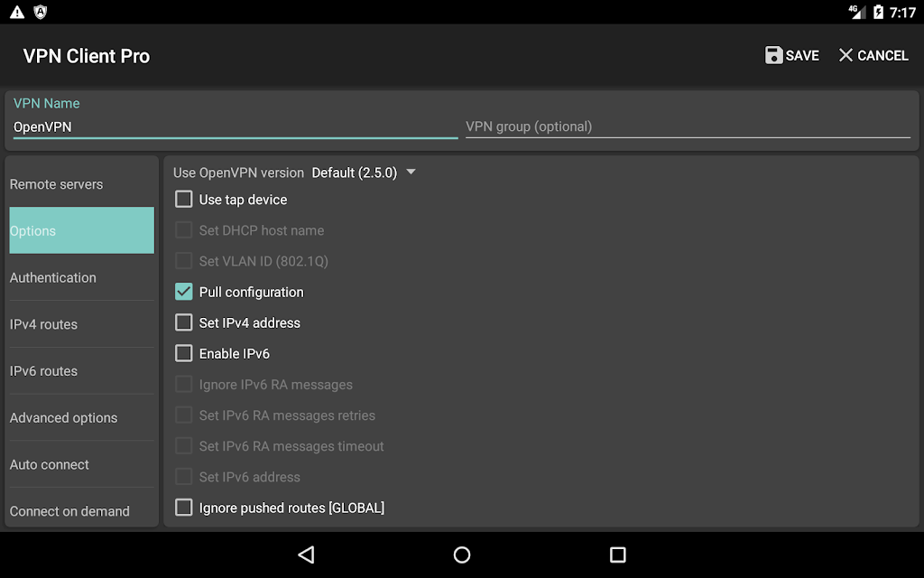Check the Enable IPv6 option
The width and height of the screenshot is (924, 578).
[184, 353]
